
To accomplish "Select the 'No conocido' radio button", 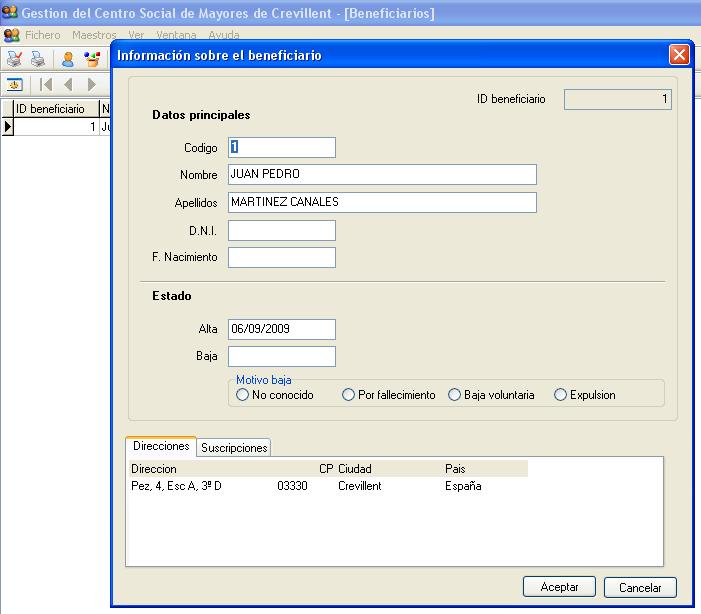I will 242,395.
